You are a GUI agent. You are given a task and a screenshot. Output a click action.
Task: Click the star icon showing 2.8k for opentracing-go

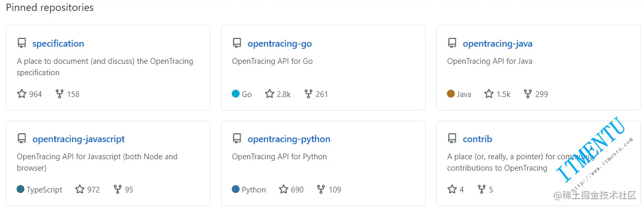coord(270,94)
